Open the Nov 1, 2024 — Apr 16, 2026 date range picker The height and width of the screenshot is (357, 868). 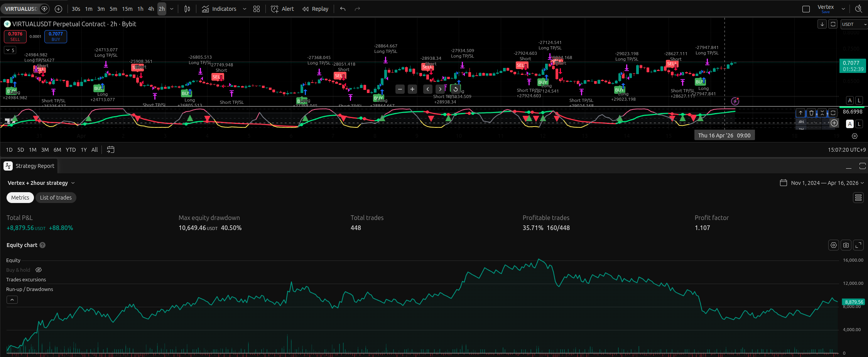tap(822, 183)
